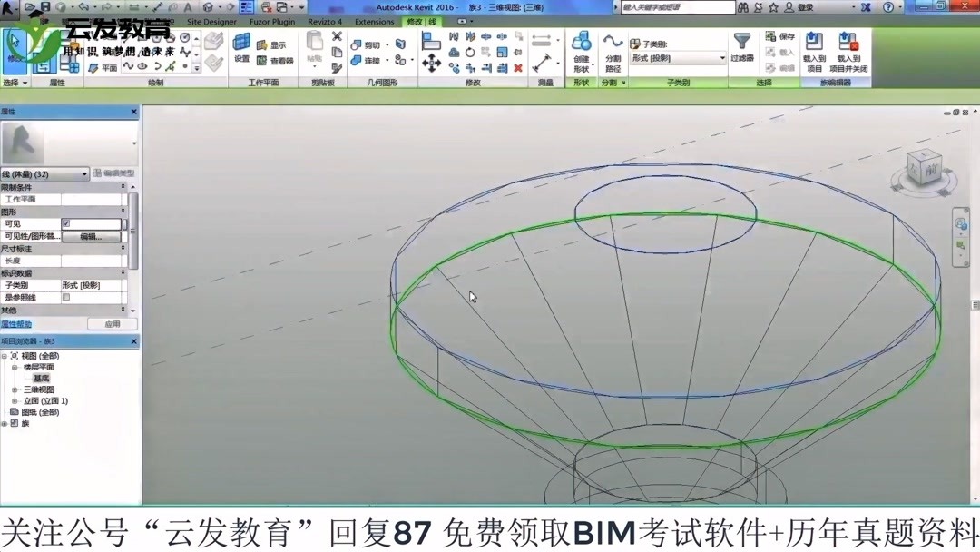Viewport: 980px width, 552px height.
Task: Open the type selector showing 线 (体量) (32)
Action: click(43, 173)
